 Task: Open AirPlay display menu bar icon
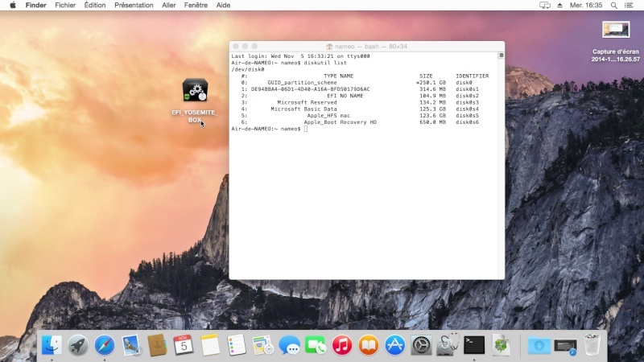[x=545, y=6]
